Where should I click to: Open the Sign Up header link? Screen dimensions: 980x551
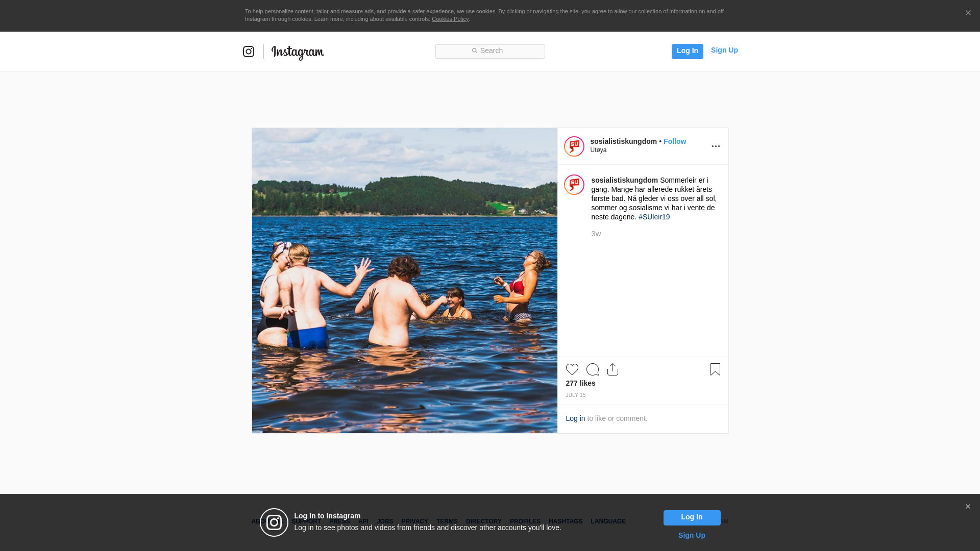click(724, 50)
